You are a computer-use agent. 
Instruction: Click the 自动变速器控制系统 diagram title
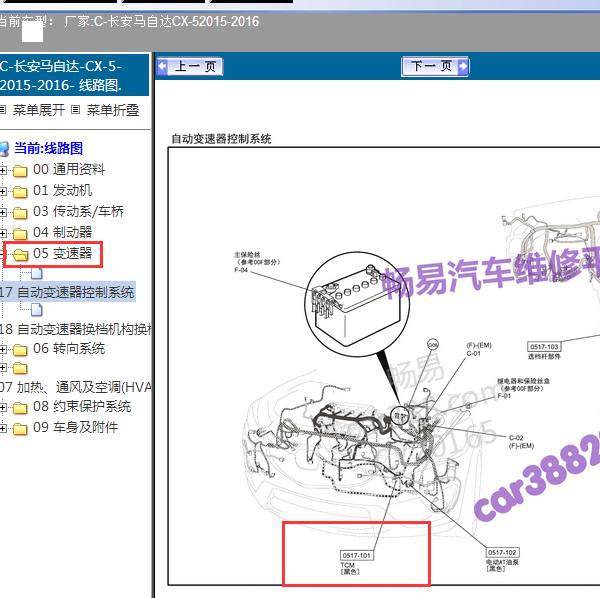coord(221,139)
